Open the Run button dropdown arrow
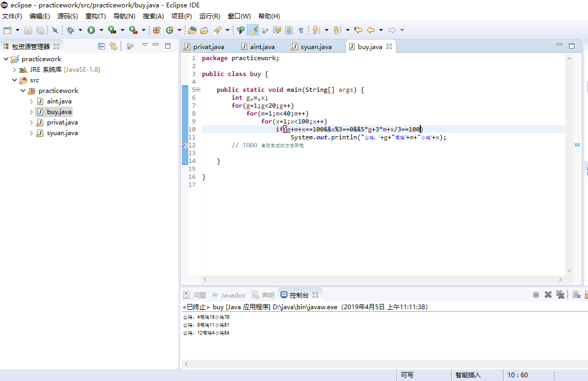Screen dimensions: 588x381 coord(101,31)
